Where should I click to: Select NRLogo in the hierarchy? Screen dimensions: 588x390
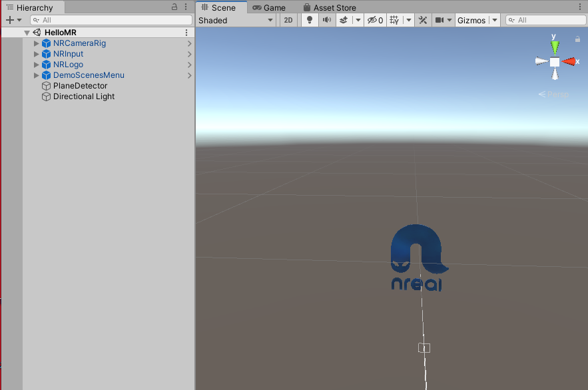coord(68,65)
